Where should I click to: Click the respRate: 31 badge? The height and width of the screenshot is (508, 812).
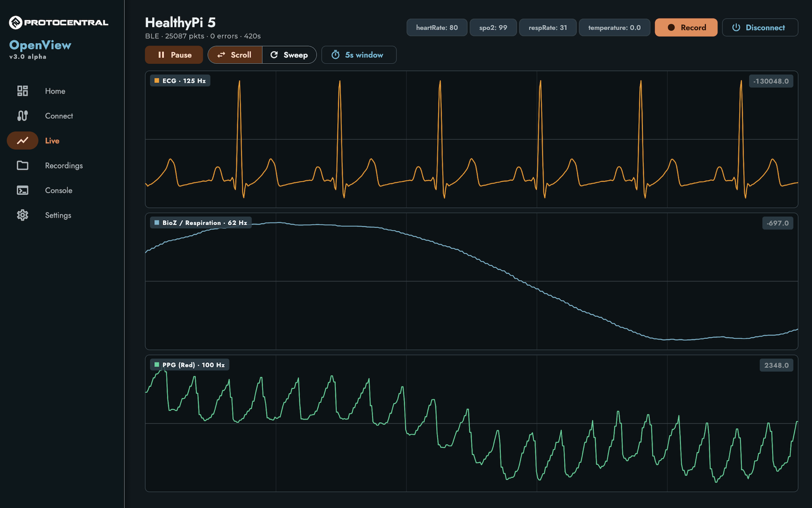[548, 27]
